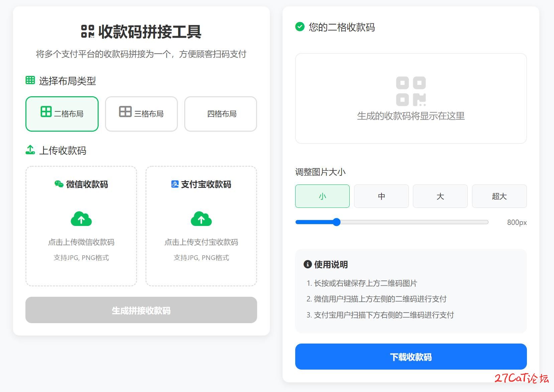Choose the 中 image size
This screenshot has height=392, width=554.
click(381, 196)
